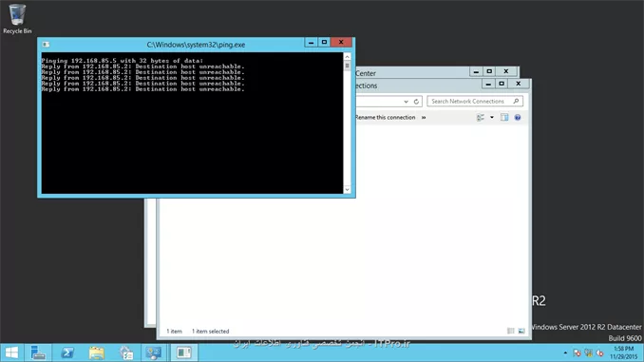Maximize the ping.exe console window
This screenshot has width=644, height=362.
324,43
